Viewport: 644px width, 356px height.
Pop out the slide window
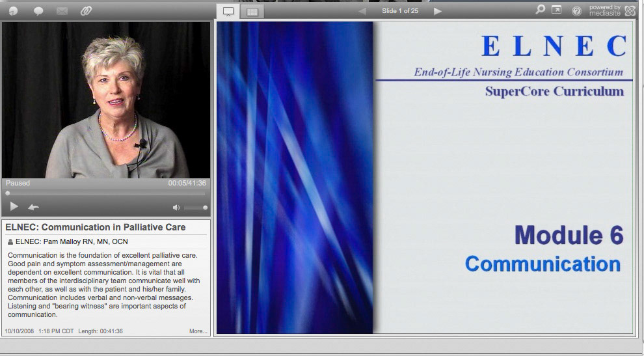[x=557, y=10]
